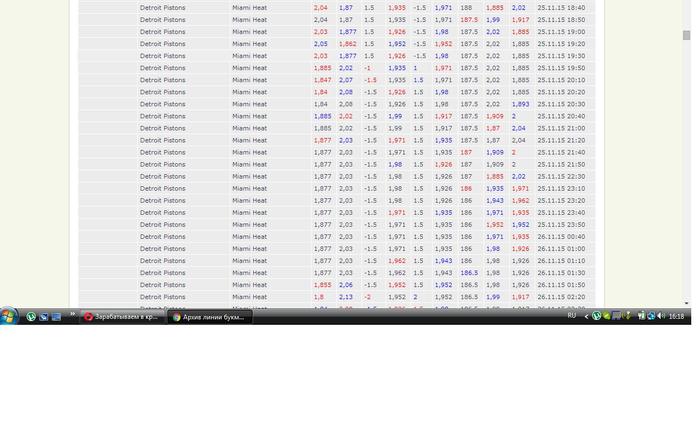Select timestamp 25.11.15 19:00
The height and width of the screenshot is (447, 700).
click(561, 32)
